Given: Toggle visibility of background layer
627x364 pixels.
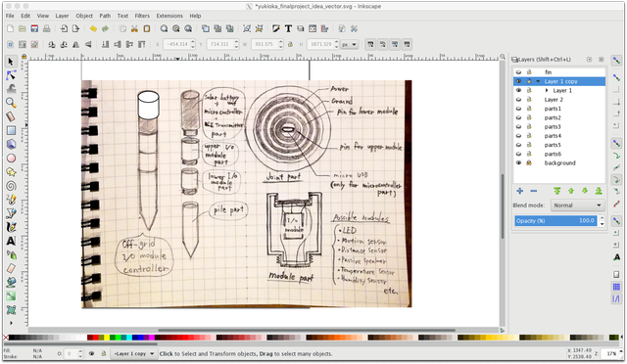Looking at the screenshot, I should pyautogui.click(x=518, y=163).
